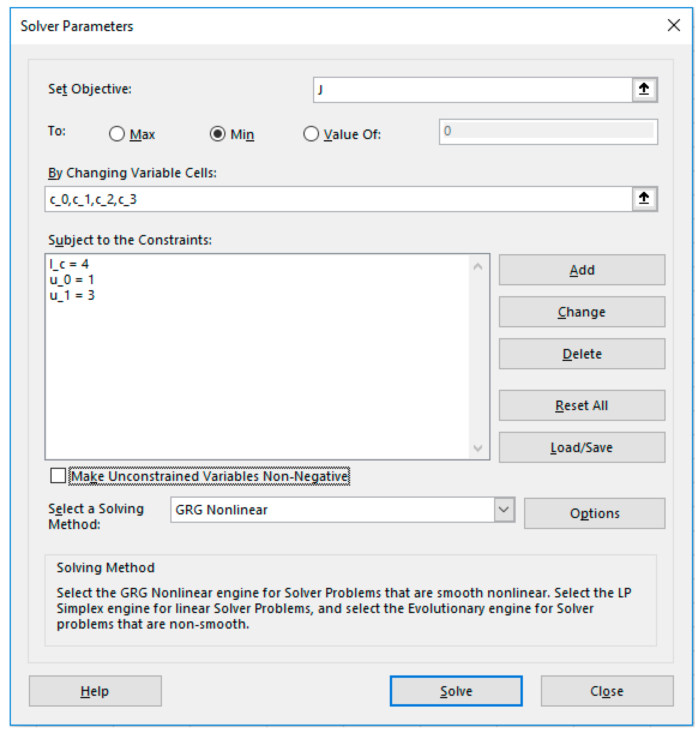Click the Add constraint button
Image resolution: width=700 pixels, height=734 pixels.
(x=582, y=270)
